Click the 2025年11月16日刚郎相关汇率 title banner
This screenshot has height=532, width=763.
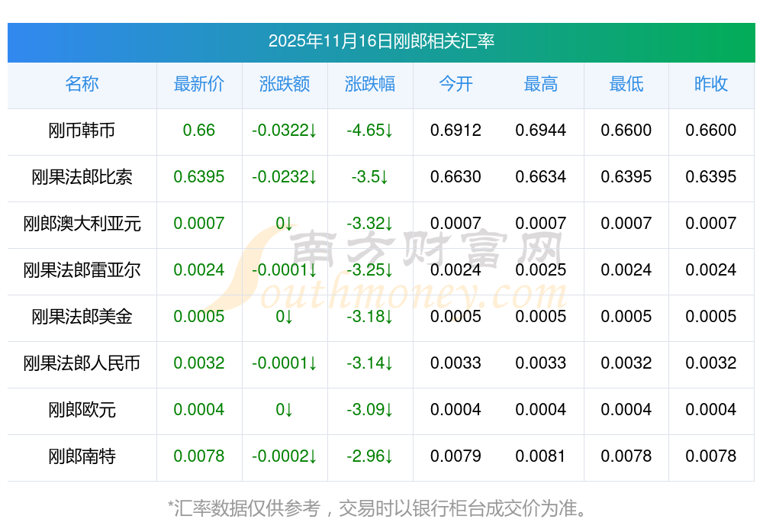(381, 41)
